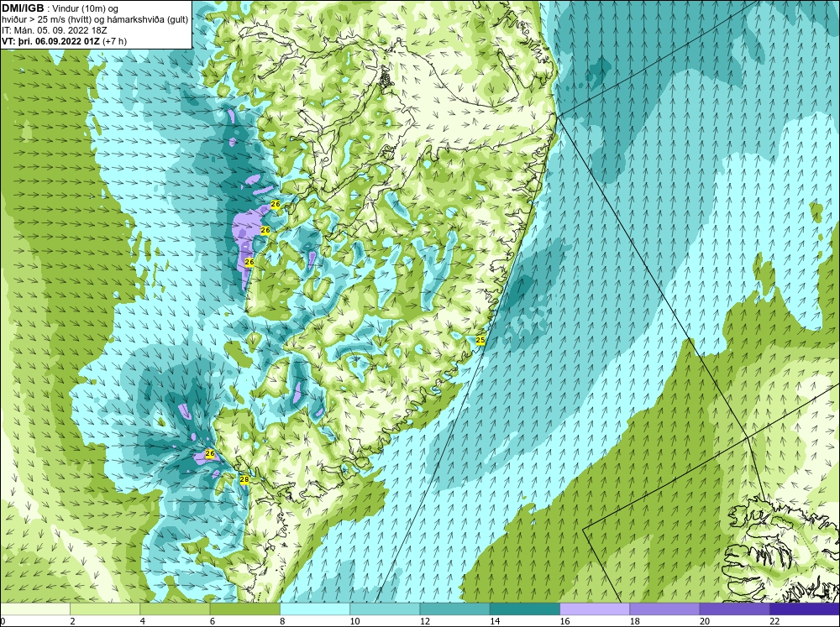Pick the 2–4 m/s legend swatch

(105, 609)
